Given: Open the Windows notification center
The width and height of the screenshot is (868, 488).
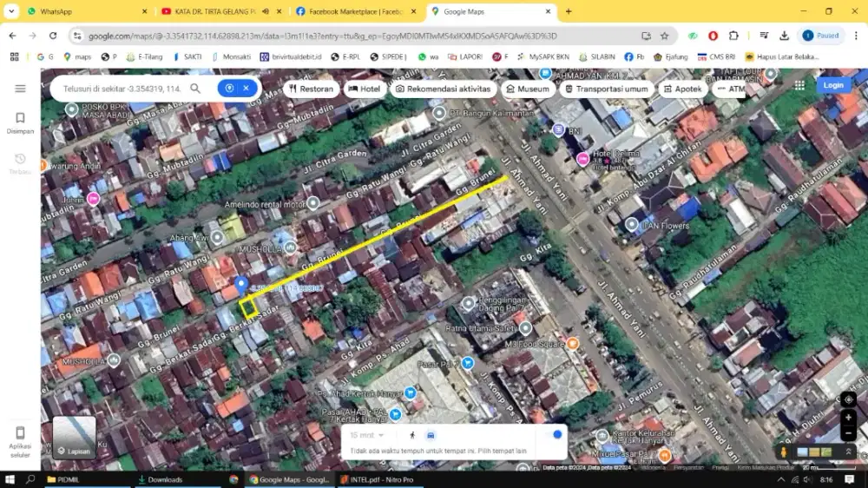Looking at the screenshot, I should 849,479.
